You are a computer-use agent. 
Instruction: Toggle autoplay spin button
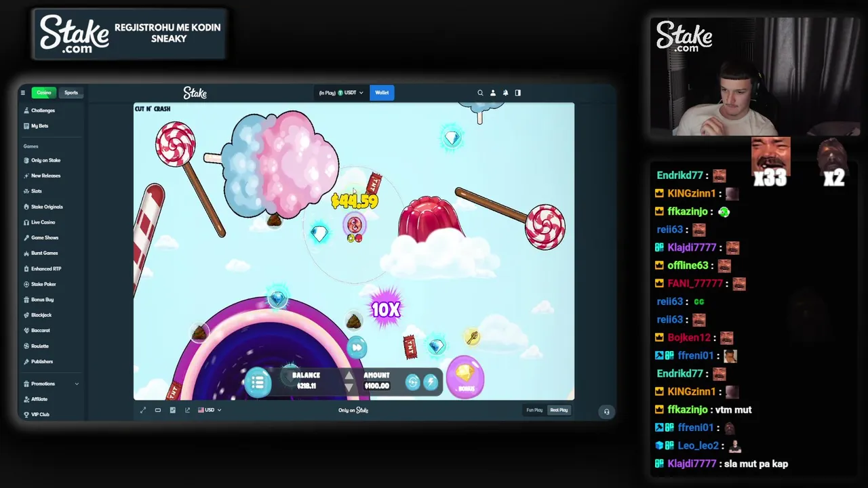[x=412, y=382]
